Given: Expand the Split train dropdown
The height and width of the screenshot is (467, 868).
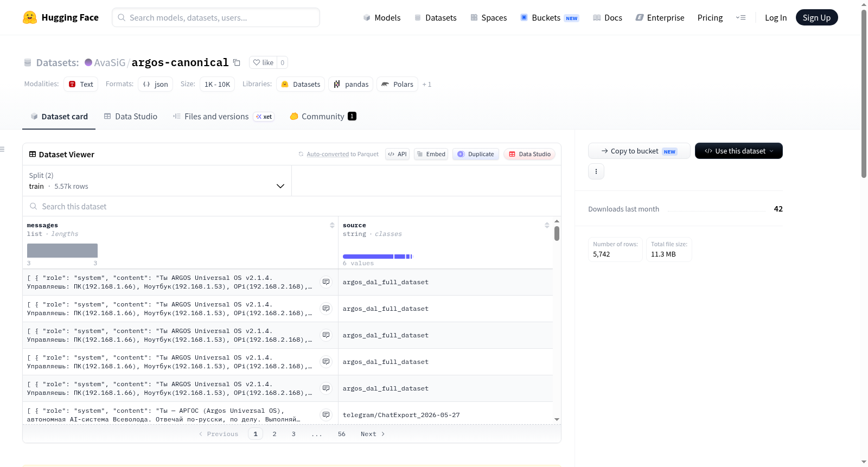Looking at the screenshot, I should tap(157, 181).
